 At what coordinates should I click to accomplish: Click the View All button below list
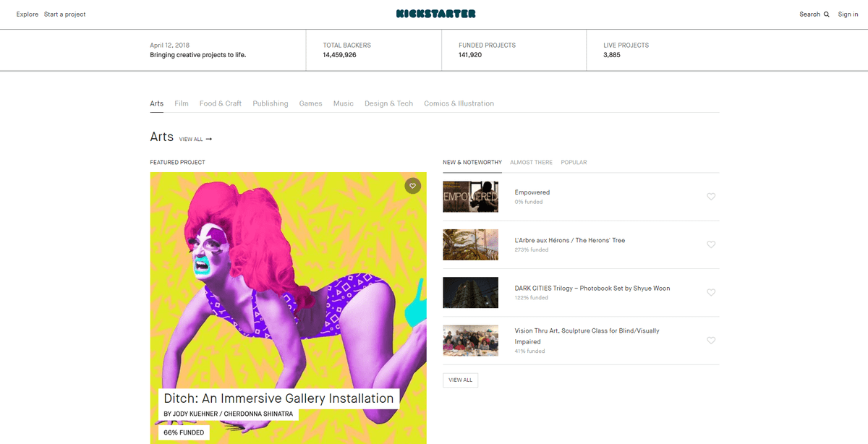click(x=460, y=380)
